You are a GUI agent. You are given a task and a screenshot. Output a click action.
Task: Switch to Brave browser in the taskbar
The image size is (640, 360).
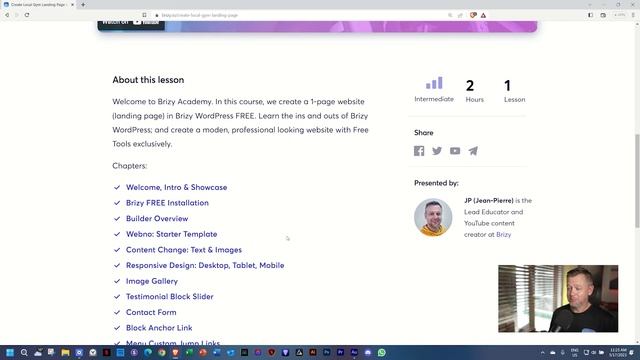click(176, 352)
